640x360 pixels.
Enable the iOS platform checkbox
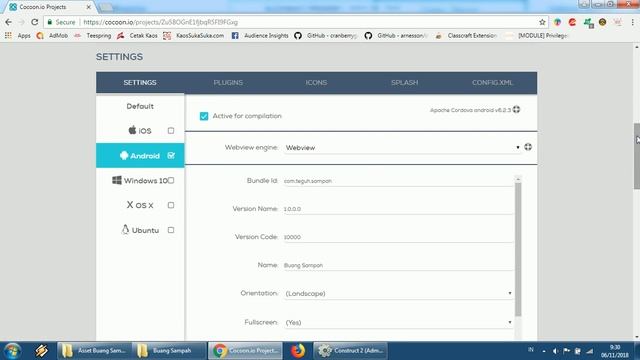pos(171,131)
